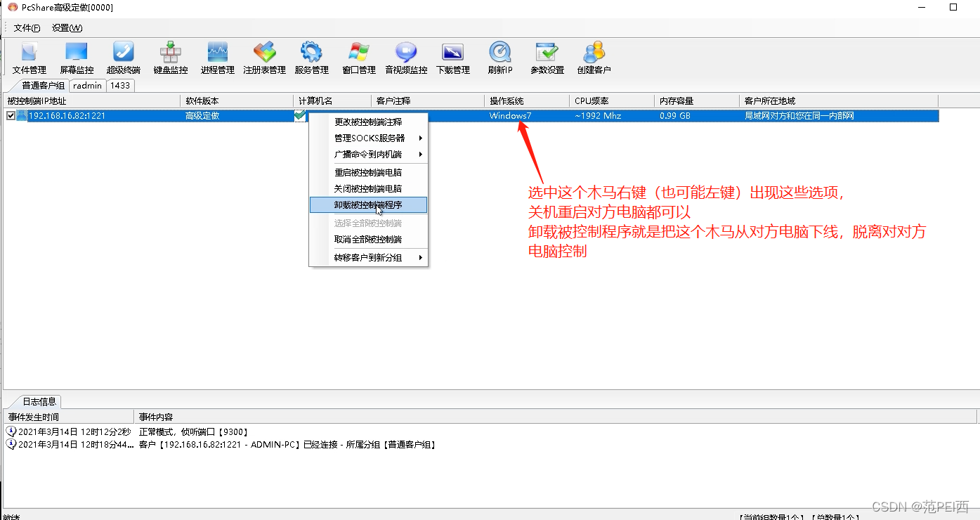The image size is (980, 520).
Task: Switch to radmin group tab
Action: point(88,86)
